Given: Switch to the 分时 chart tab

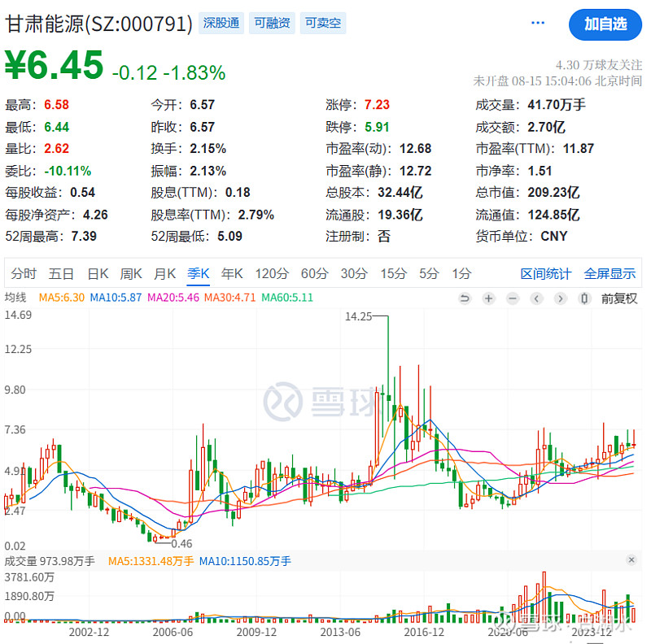Looking at the screenshot, I should 24,273.
